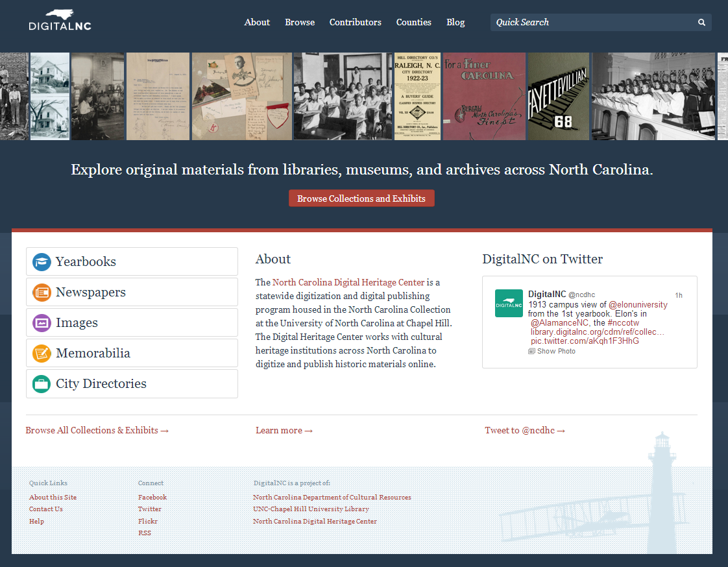
Task: Click the green City Directories briefcase icon
Action: click(42, 384)
